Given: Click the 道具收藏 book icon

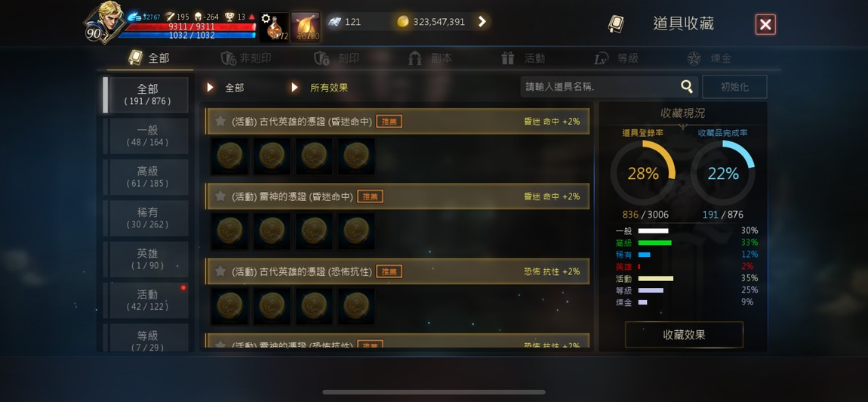Looking at the screenshot, I should (616, 24).
